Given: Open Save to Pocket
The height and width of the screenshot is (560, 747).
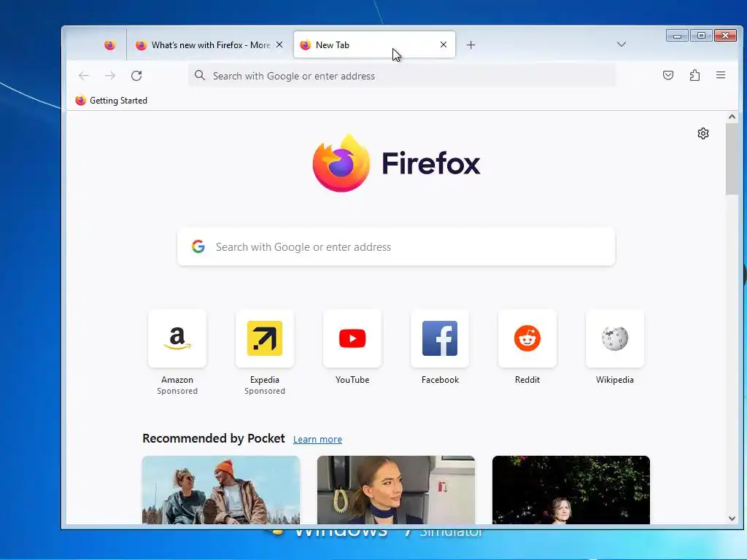Looking at the screenshot, I should pos(668,75).
